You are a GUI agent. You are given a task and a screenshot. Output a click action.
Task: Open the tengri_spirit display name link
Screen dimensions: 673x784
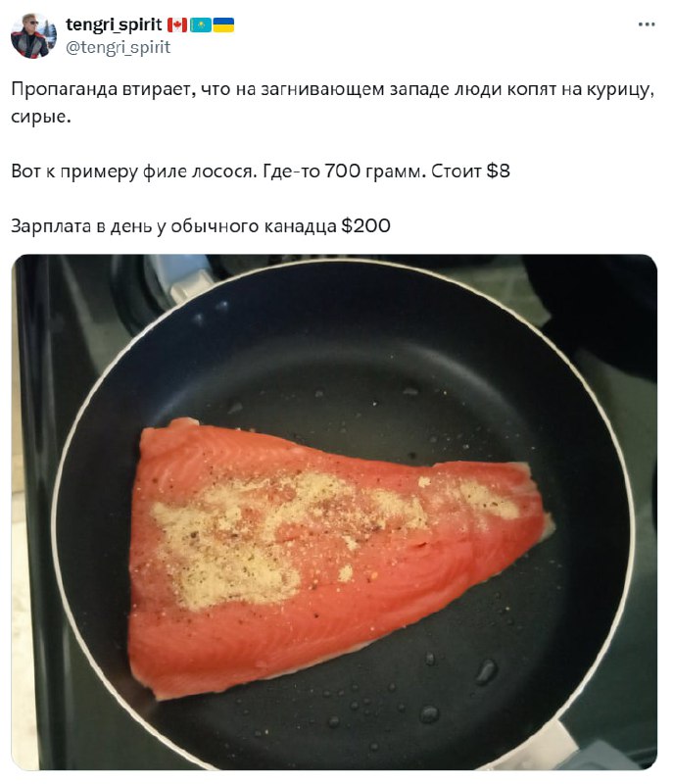click(x=114, y=24)
